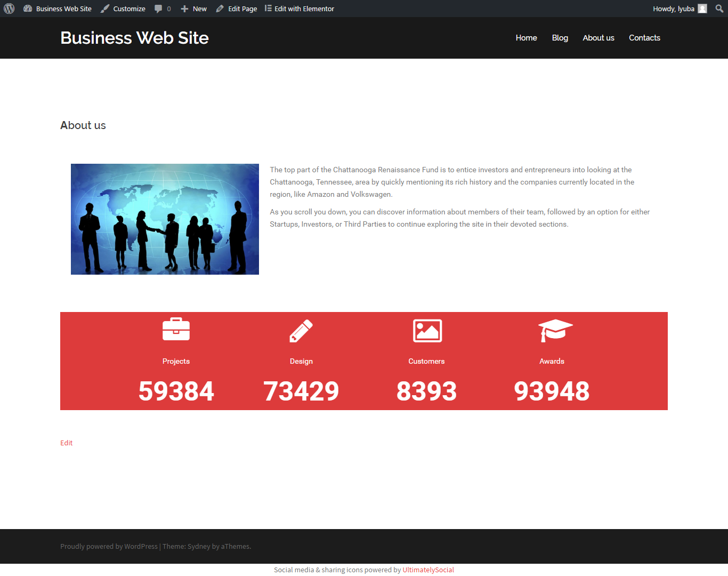
Task: Click the plus icon beside New
Action: pos(184,9)
